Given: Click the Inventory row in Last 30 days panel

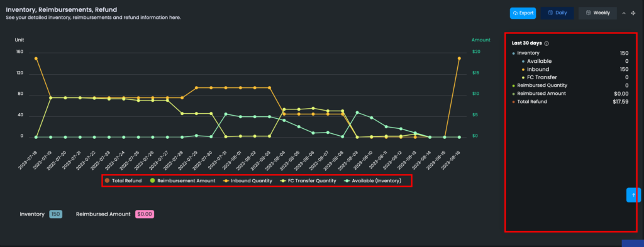Looking at the screenshot, I should [570, 53].
